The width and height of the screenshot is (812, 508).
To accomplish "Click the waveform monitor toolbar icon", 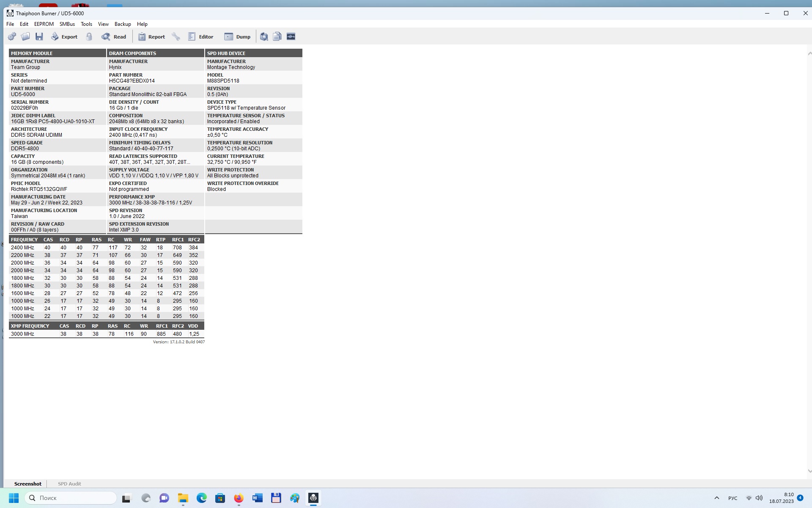I will tap(291, 37).
